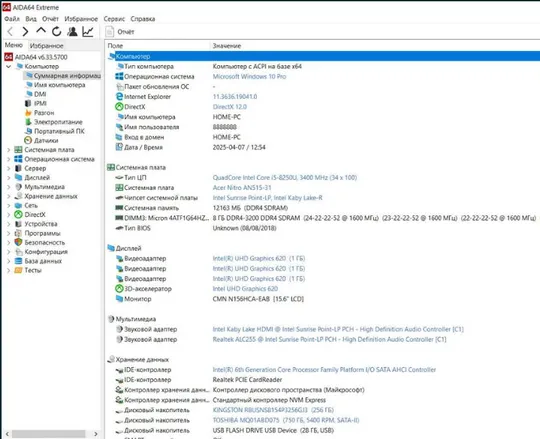The width and height of the screenshot is (540, 439).
Task: Click the Электропитание power icon
Action: (28, 122)
